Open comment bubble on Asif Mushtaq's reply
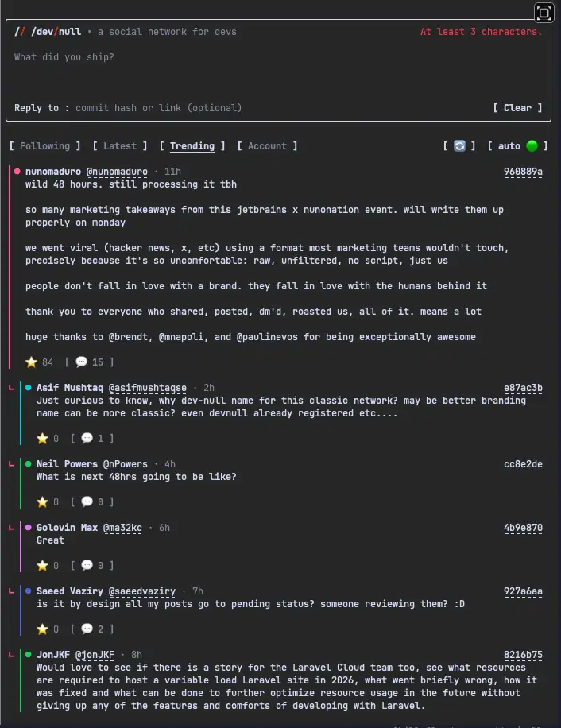 point(87,438)
